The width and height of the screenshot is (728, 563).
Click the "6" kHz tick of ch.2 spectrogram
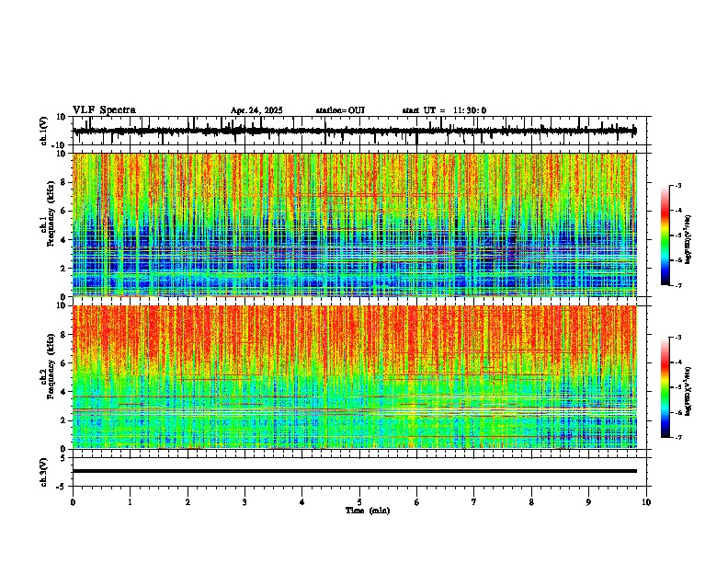point(63,363)
